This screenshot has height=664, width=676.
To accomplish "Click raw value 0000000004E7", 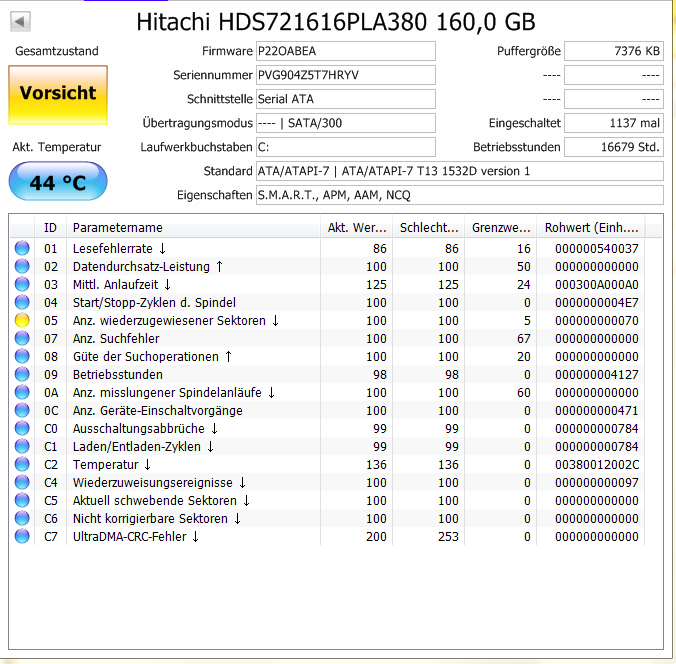I will pos(597,303).
